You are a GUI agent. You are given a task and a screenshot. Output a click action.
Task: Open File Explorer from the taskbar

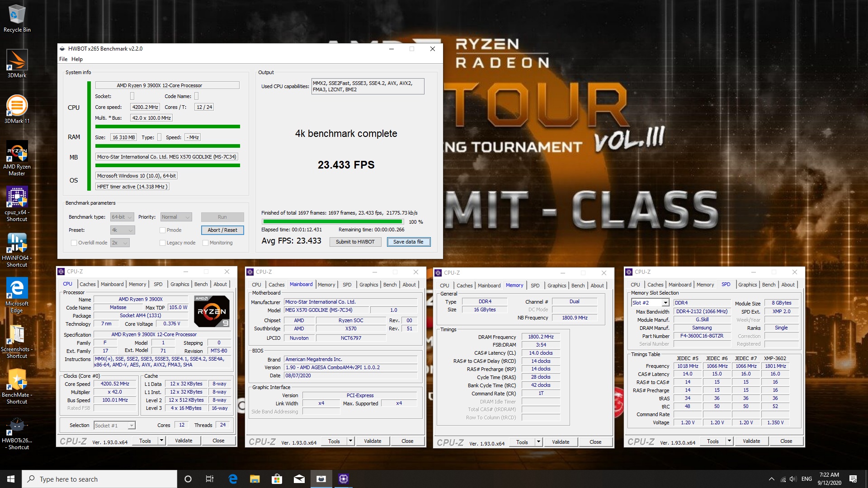255,479
